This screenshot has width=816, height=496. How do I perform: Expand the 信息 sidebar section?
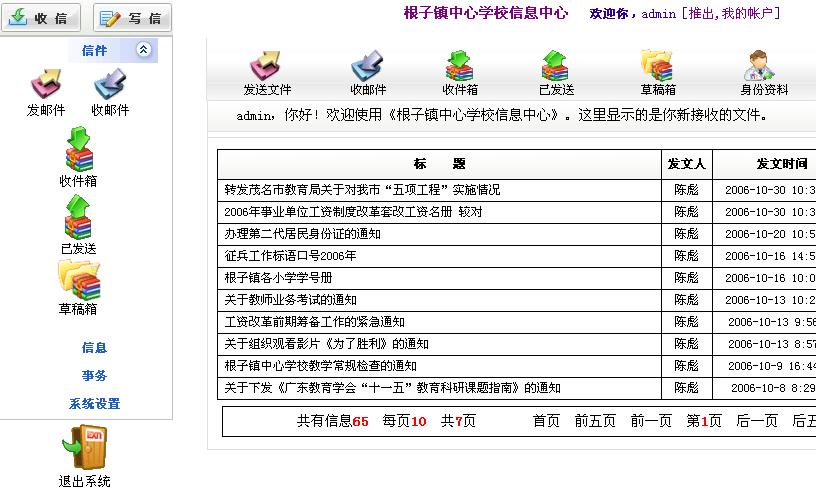pyautogui.click(x=94, y=347)
